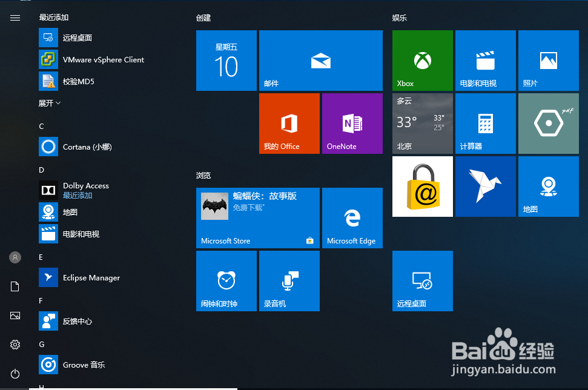This screenshot has height=390, width=588.
Task: Open the 邮件 Mail tile
Action: [x=320, y=60]
